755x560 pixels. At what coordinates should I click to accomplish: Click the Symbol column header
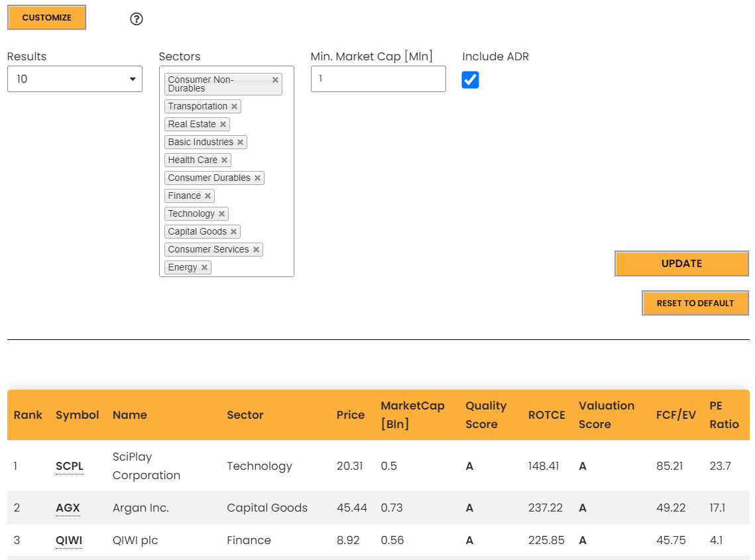tap(77, 415)
